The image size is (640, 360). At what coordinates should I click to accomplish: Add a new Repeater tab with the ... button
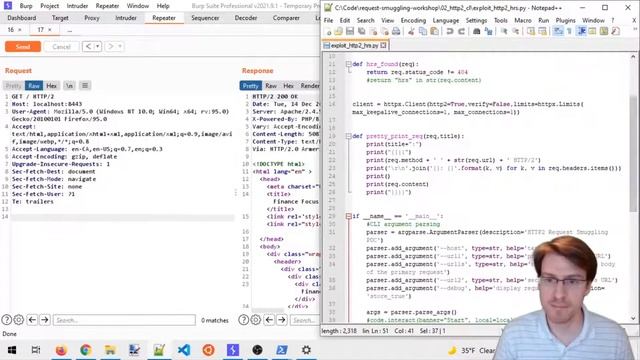[70, 30]
